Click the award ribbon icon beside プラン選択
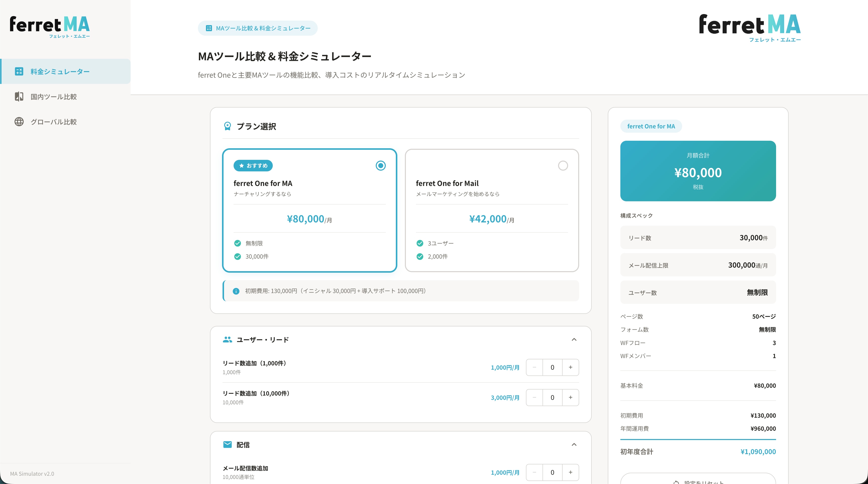The image size is (868, 484). point(228,126)
